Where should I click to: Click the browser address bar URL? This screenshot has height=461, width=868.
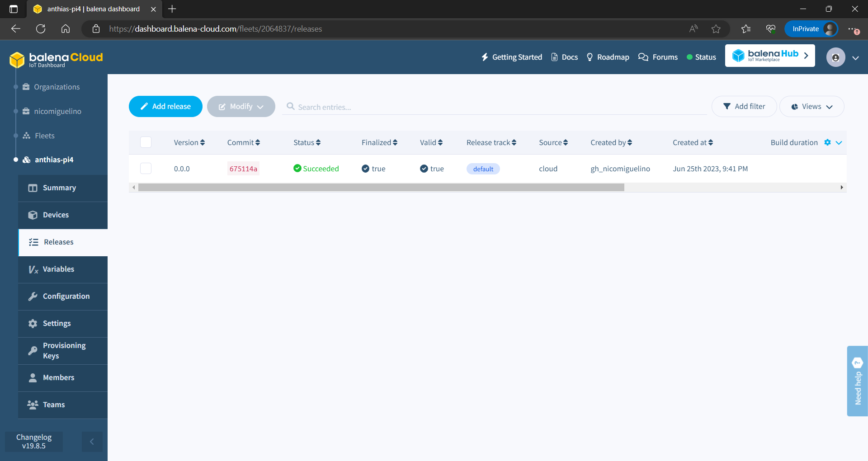[216, 29]
